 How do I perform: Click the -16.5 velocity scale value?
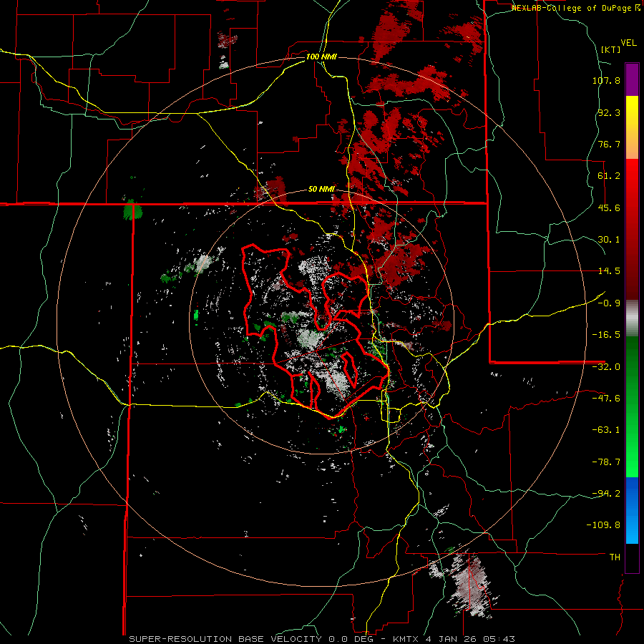pyautogui.click(x=606, y=335)
